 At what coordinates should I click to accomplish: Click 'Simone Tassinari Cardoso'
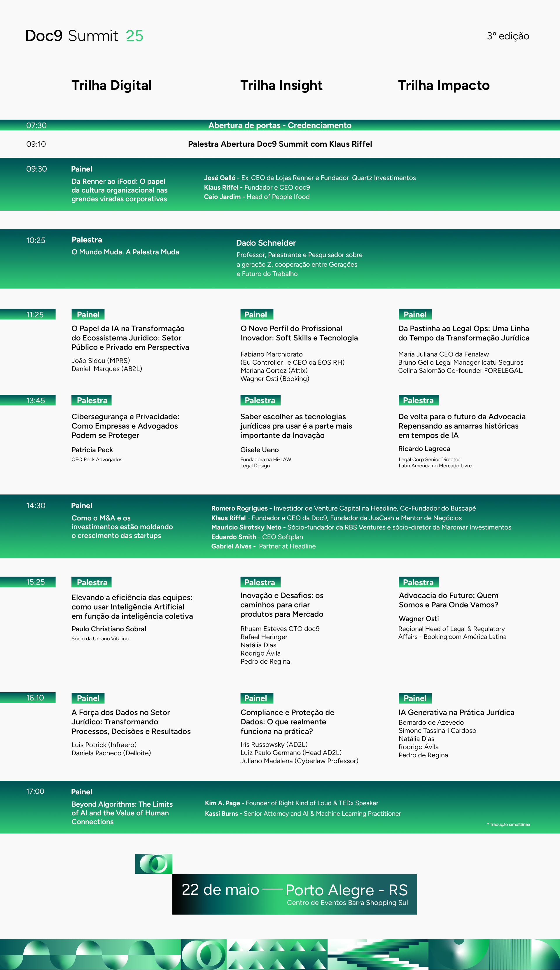(437, 730)
